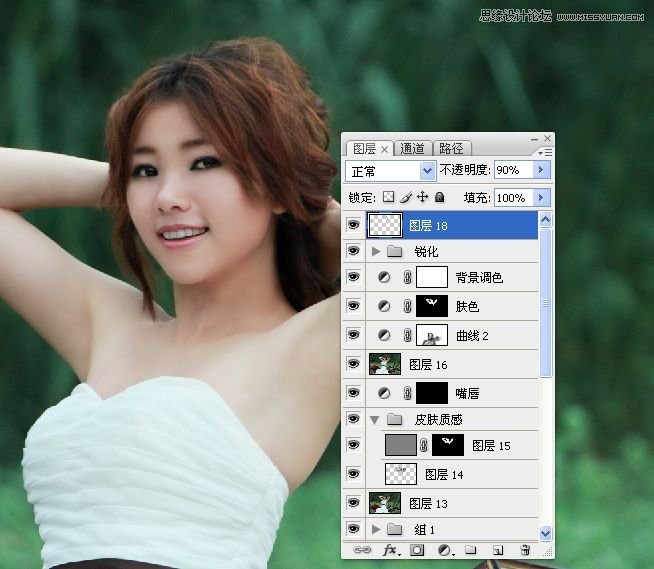The width and height of the screenshot is (654, 569).
Task: Toggle visibility of 背景调色 layer
Action: pyautogui.click(x=354, y=277)
